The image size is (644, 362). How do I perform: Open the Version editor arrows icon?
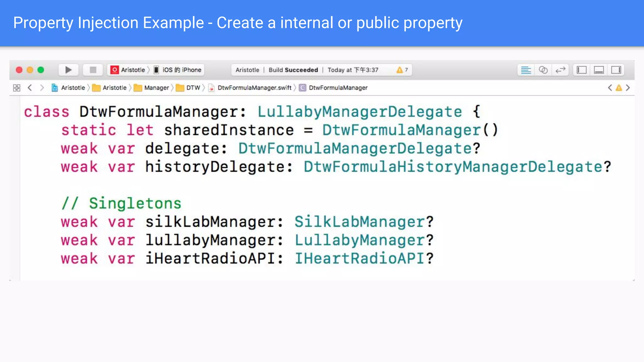coord(560,70)
